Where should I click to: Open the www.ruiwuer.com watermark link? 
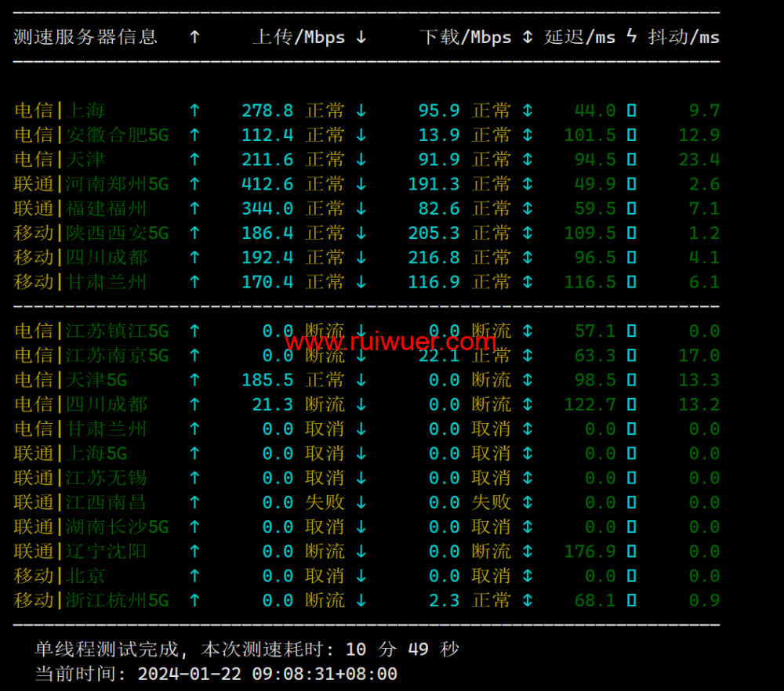coord(390,342)
